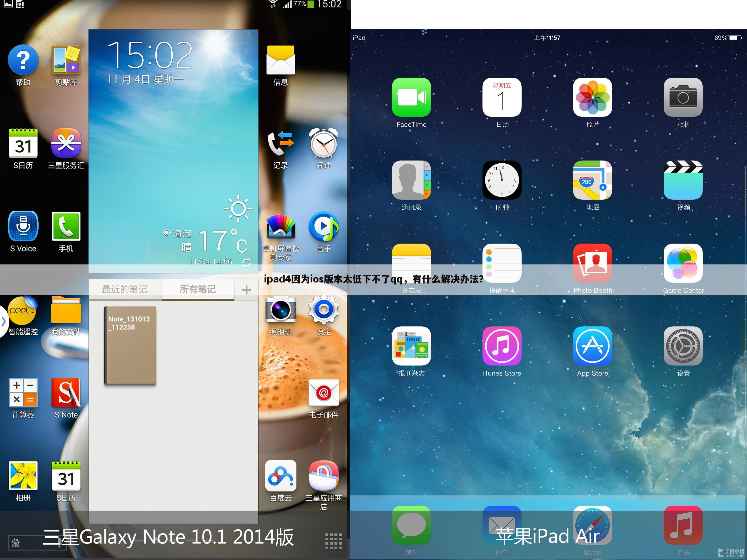Viewport: 747px width, 560px height.
Task: Add a new note with plus button
Action: (x=247, y=290)
